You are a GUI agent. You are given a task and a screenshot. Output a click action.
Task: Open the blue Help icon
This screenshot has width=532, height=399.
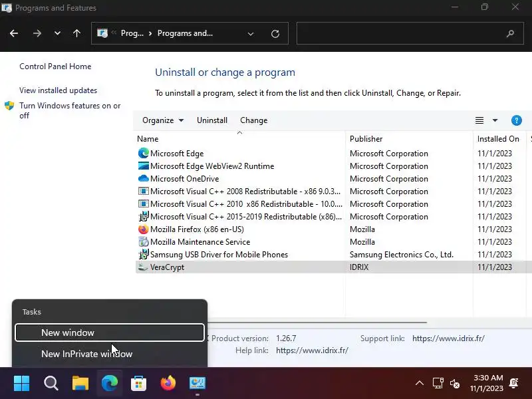tap(517, 120)
